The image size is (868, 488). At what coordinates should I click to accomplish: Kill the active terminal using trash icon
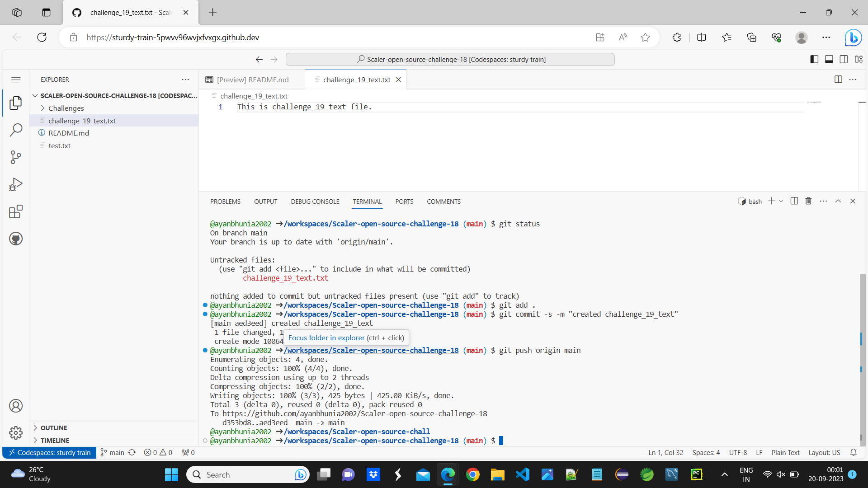(808, 201)
